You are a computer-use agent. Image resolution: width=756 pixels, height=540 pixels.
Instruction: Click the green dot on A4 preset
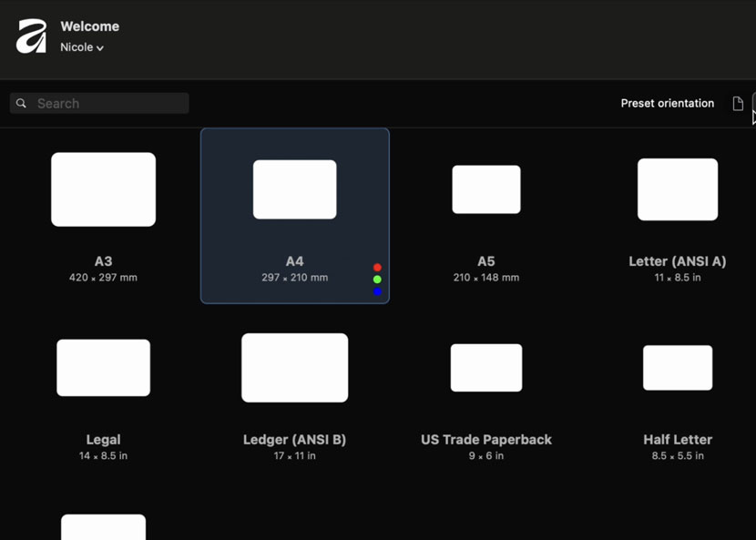tap(377, 280)
